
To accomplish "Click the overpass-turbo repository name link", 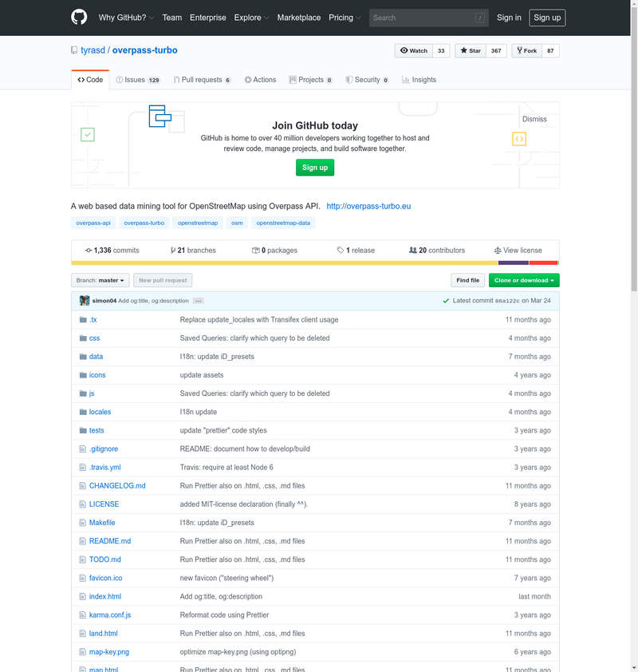I will click(144, 50).
